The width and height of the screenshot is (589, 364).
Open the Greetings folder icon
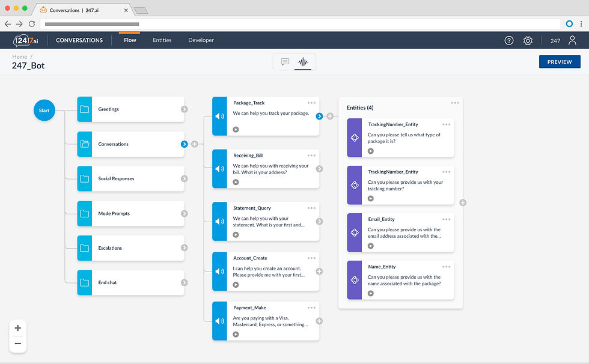click(x=85, y=109)
